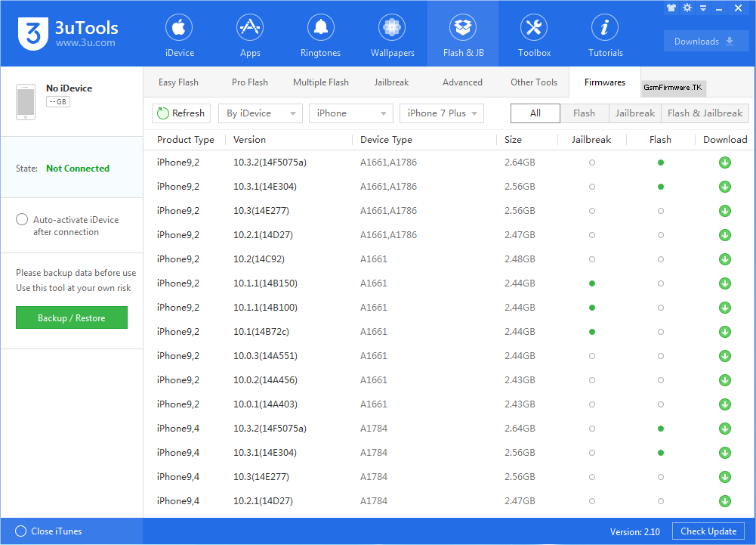Screen dimensions: 756x545
Task: Click the Device Type column header
Action: pos(386,140)
